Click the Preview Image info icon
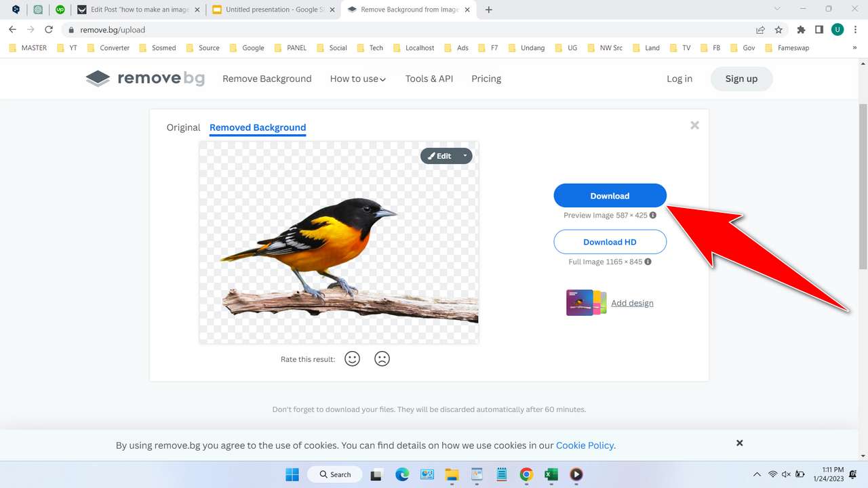Image resolution: width=868 pixels, height=488 pixels. (652, 215)
